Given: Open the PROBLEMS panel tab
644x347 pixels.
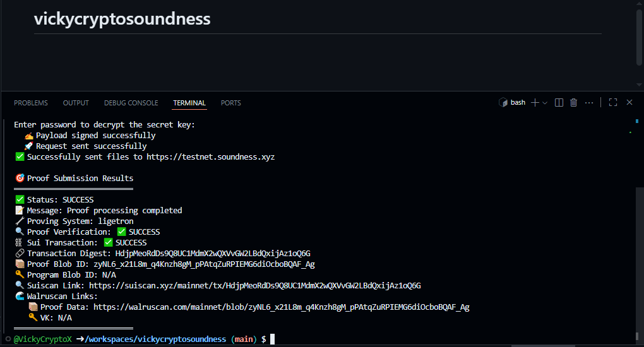Looking at the screenshot, I should point(31,103).
